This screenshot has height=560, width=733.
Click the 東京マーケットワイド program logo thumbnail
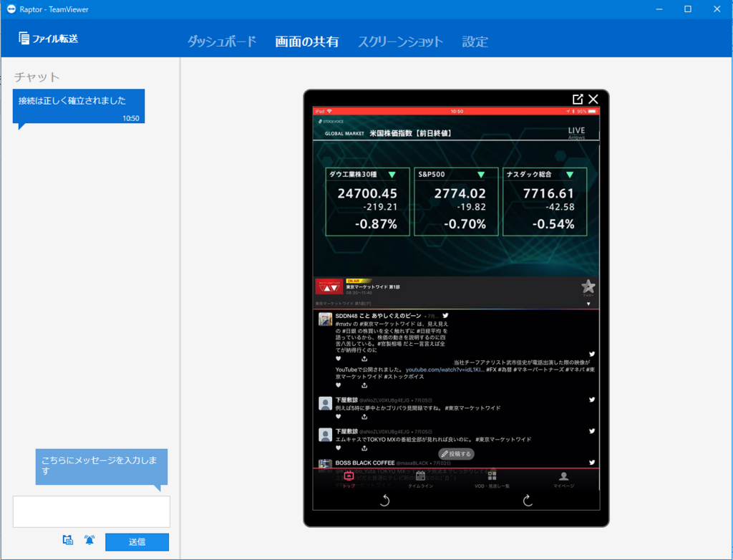pyautogui.click(x=329, y=286)
